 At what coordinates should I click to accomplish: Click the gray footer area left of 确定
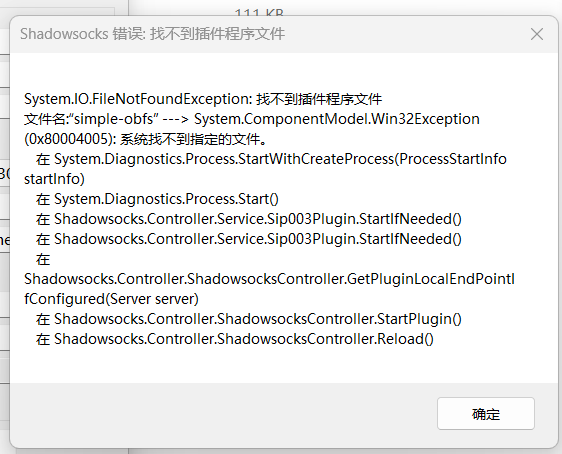(x=224, y=414)
